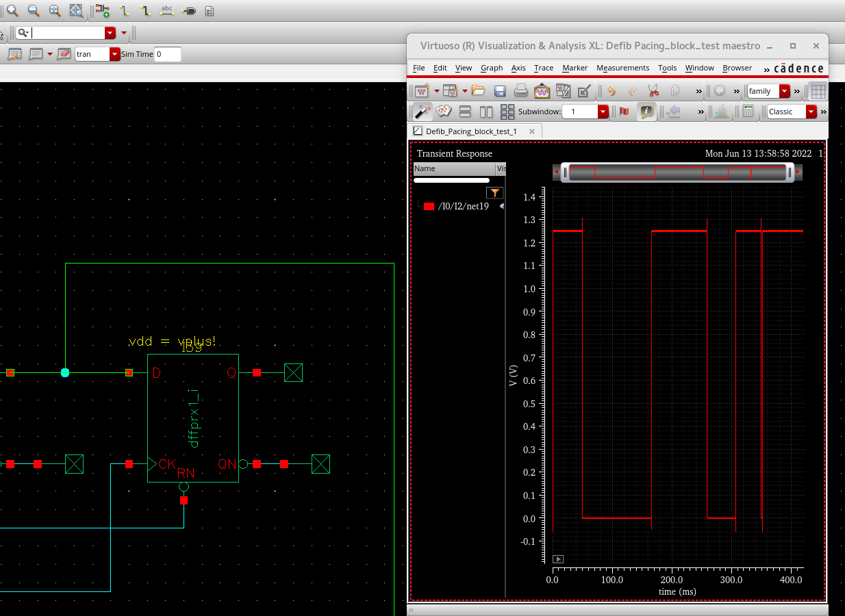
Task: Open simulation setup wrench icon
Action: tap(15, 54)
